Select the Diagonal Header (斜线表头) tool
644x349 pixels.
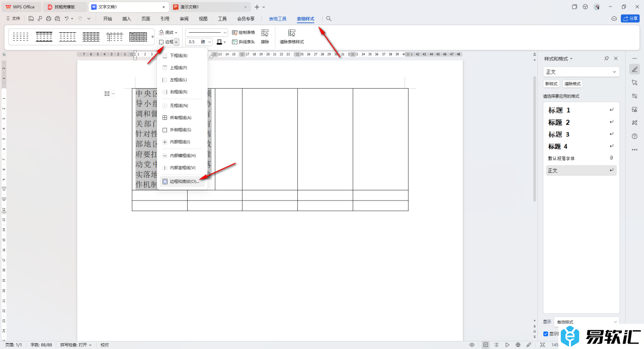[x=243, y=42]
